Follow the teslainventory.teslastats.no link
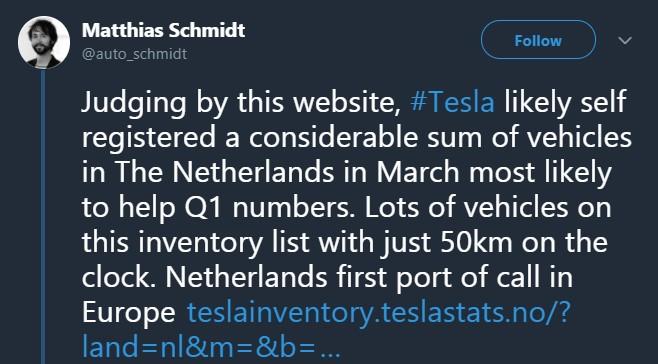658x364 pixels. pyautogui.click(x=379, y=312)
